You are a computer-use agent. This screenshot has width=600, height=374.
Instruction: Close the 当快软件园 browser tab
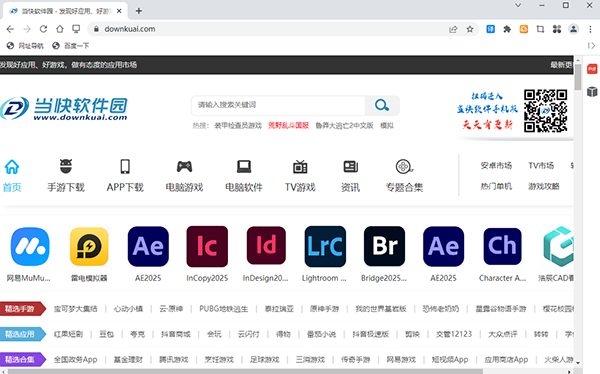click(x=119, y=11)
